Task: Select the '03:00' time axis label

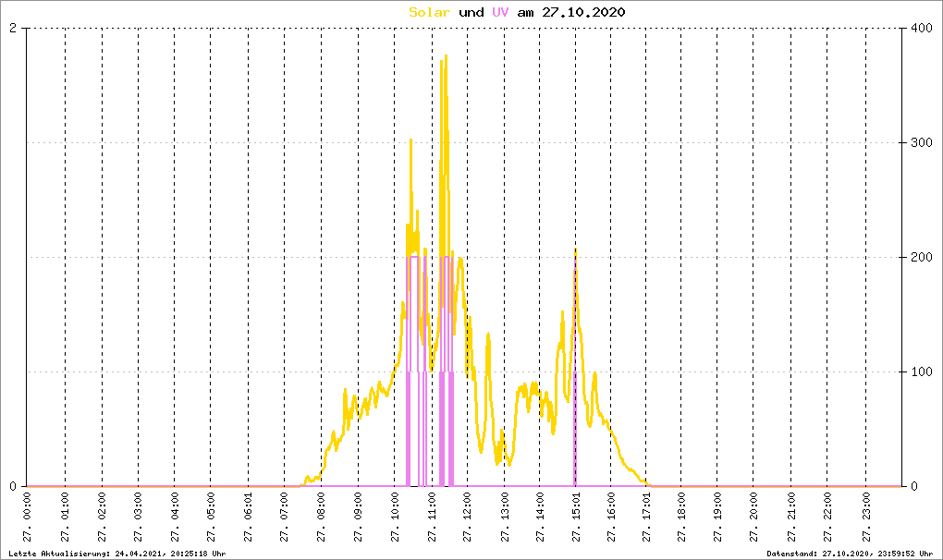Action: pyautogui.click(x=139, y=517)
